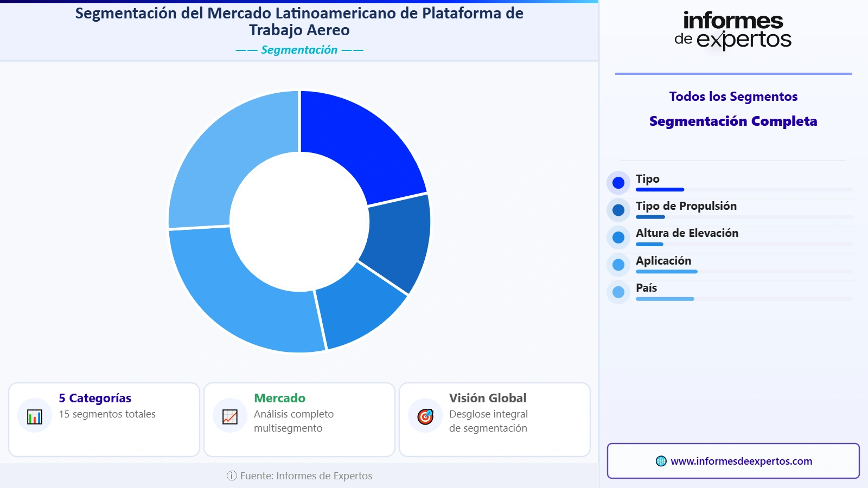Image resolution: width=868 pixels, height=488 pixels.
Task: Click the '15 segmentos totales' text
Action: tap(107, 414)
